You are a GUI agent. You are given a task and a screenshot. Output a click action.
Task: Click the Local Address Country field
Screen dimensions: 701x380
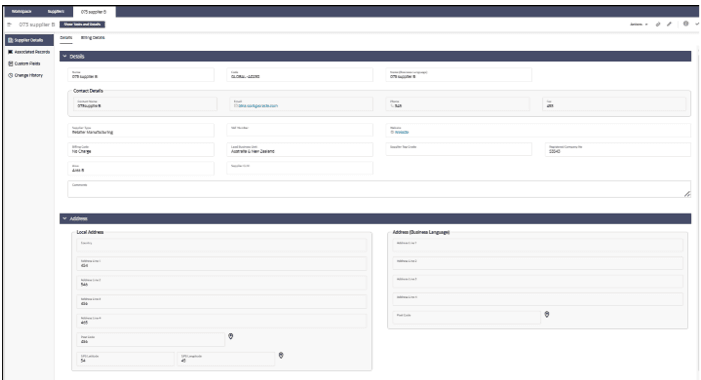pyautogui.click(x=221, y=245)
